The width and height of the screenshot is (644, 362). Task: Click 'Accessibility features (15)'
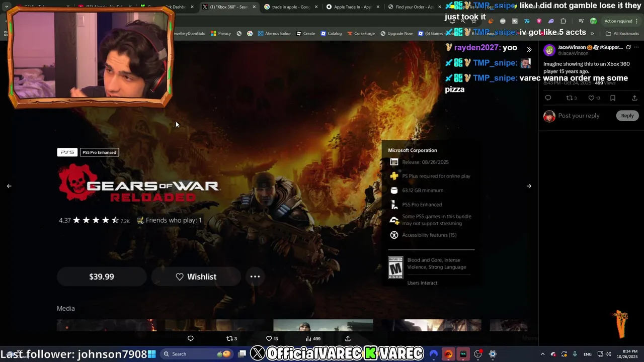(429, 235)
